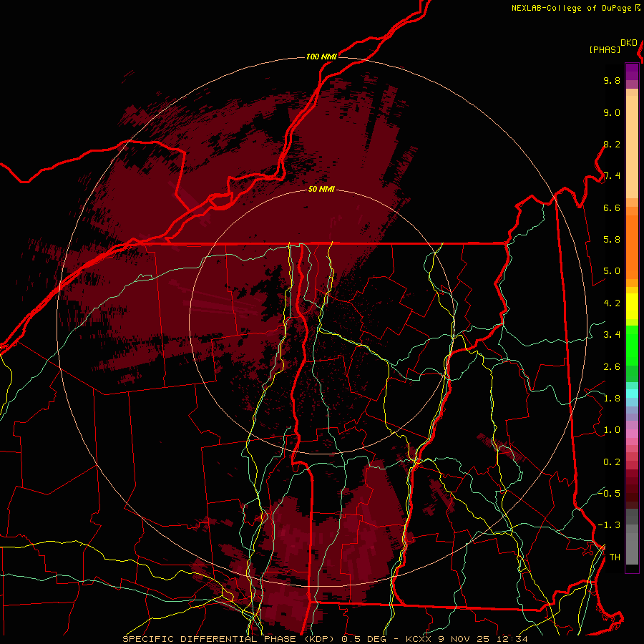This screenshot has width=644, height=644.
Task: Click the TH legend label
Action: [x=615, y=557]
